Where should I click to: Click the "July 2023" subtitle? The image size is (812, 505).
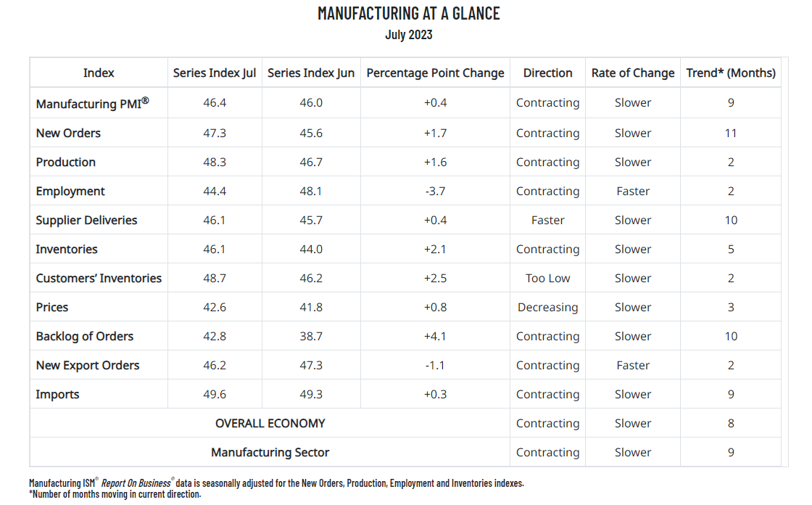click(409, 34)
